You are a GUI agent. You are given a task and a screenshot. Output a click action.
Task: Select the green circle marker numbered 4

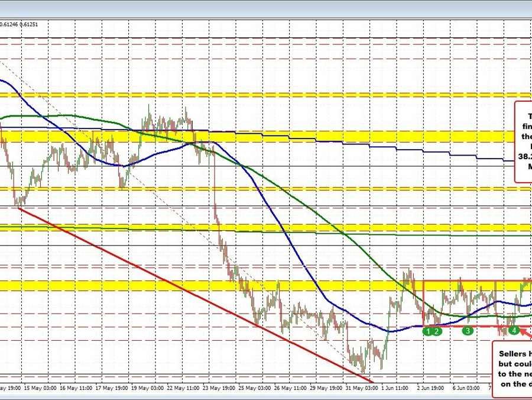tap(514, 330)
